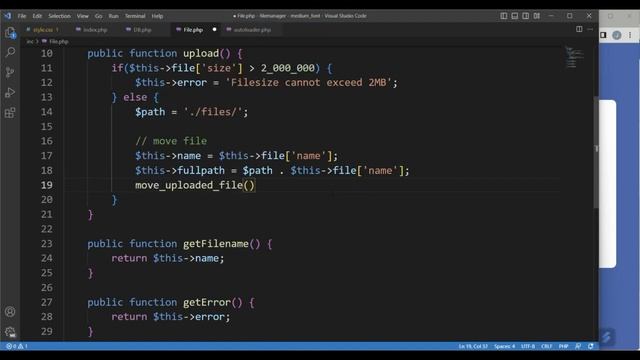Click File.php in breadcrumb

pos(58,41)
